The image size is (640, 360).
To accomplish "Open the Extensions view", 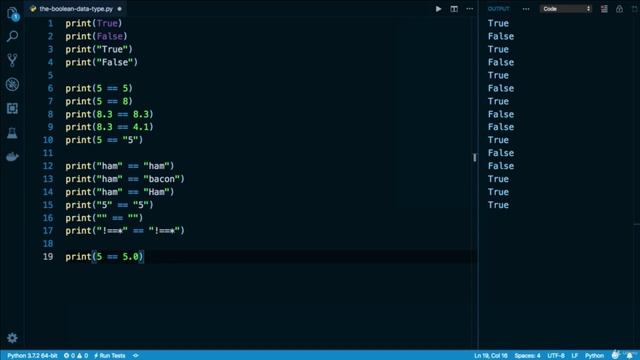I will tap(12, 108).
